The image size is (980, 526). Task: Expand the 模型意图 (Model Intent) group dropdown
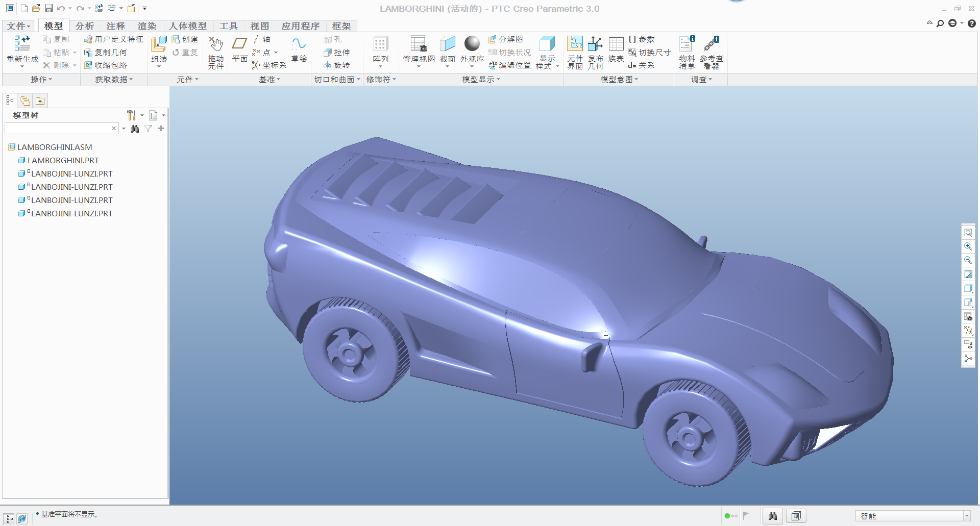tap(619, 80)
